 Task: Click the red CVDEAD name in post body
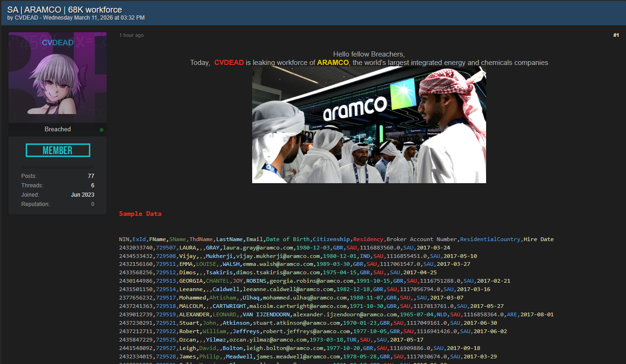click(229, 63)
